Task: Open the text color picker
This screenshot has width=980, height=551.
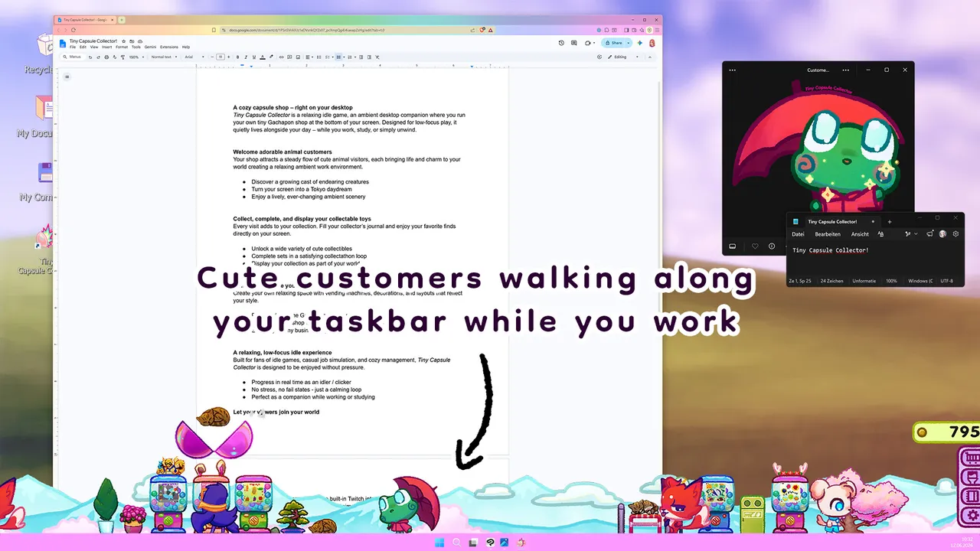Action: point(263,57)
